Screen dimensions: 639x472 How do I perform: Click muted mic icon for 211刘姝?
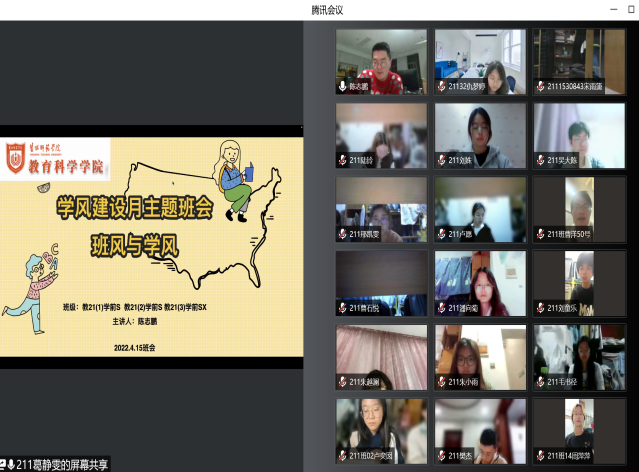tap(441, 160)
